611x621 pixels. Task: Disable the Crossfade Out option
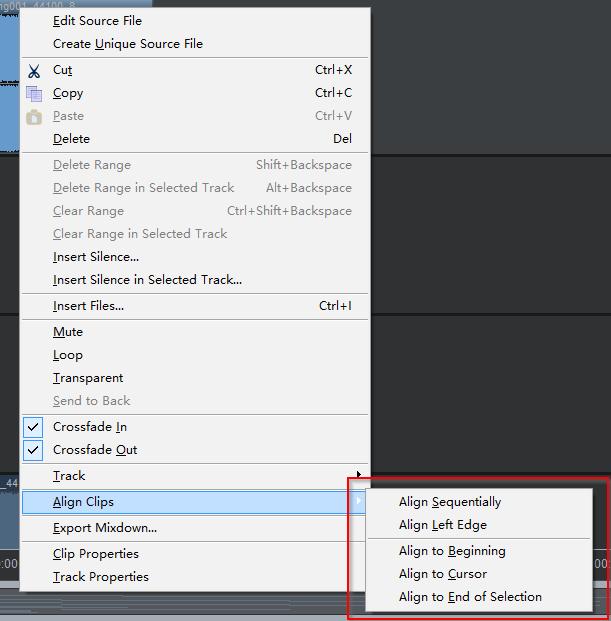tap(34, 450)
